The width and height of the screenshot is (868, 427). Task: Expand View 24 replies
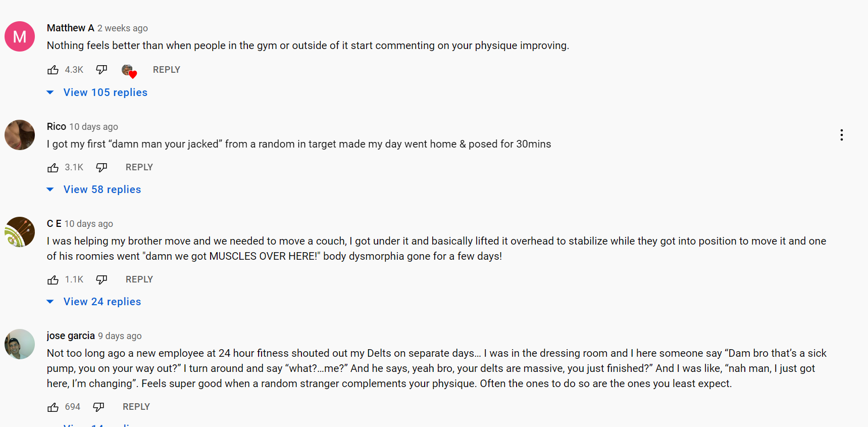coord(94,302)
